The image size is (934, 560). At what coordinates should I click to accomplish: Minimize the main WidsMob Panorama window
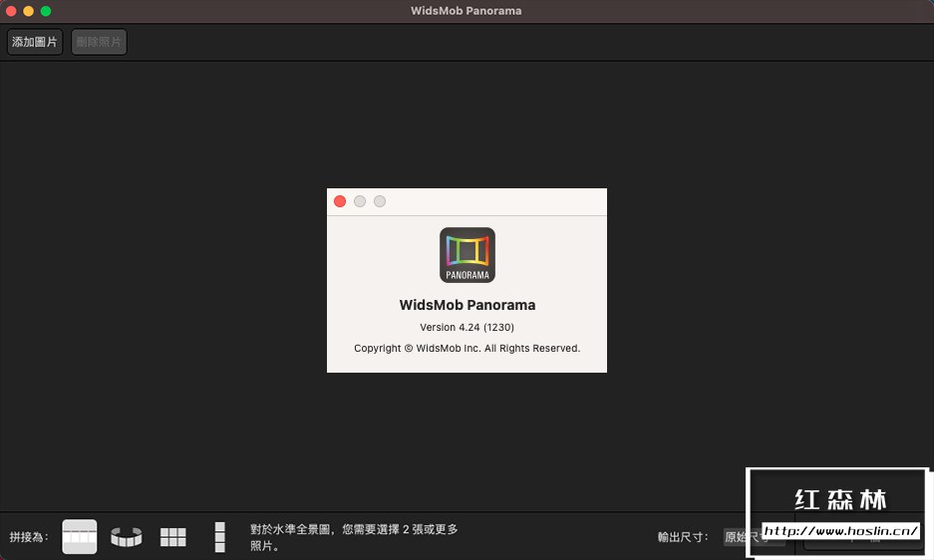click(28, 11)
